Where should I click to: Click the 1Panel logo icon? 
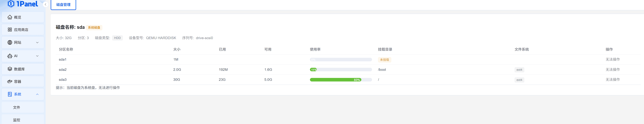[11, 4]
